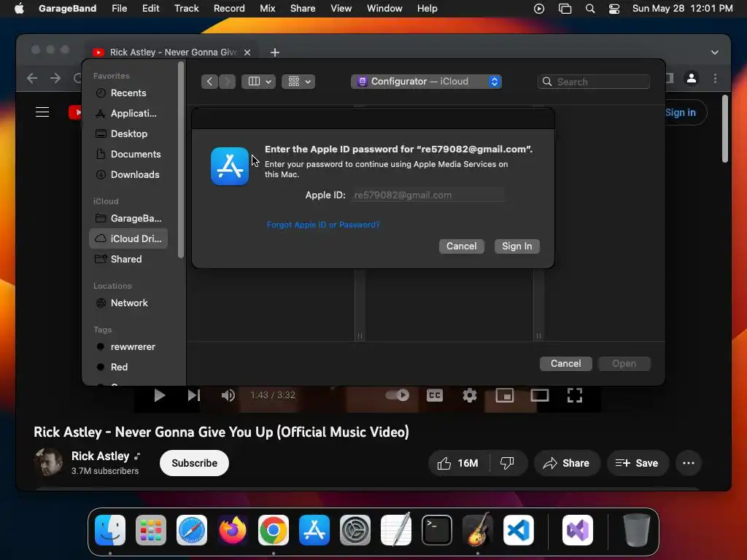Toggle closed captions on the video
This screenshot has width=747, height=560.
[x=435, y=395]
